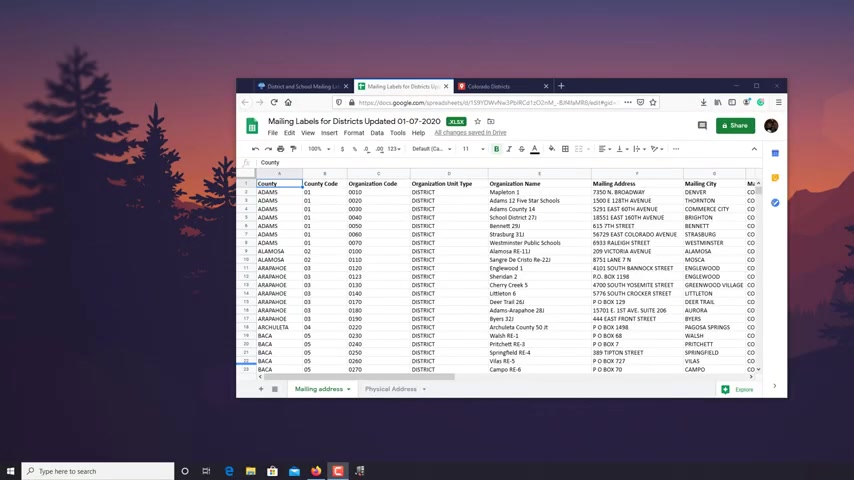Toggle strikethrough formatting

coord(522,149)
